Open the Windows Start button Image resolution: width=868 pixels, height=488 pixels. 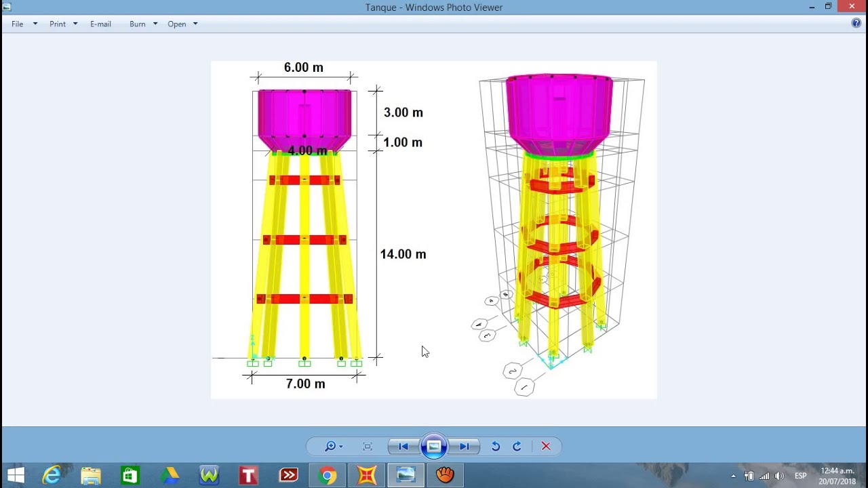tap(16, 475)
